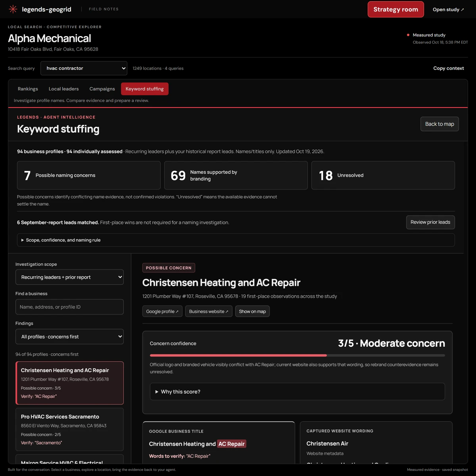Image resolution: width=476 pixels, height=476 pixels.
Task: Click the highlighted AC Repair tag
Action: coord(232,444)
